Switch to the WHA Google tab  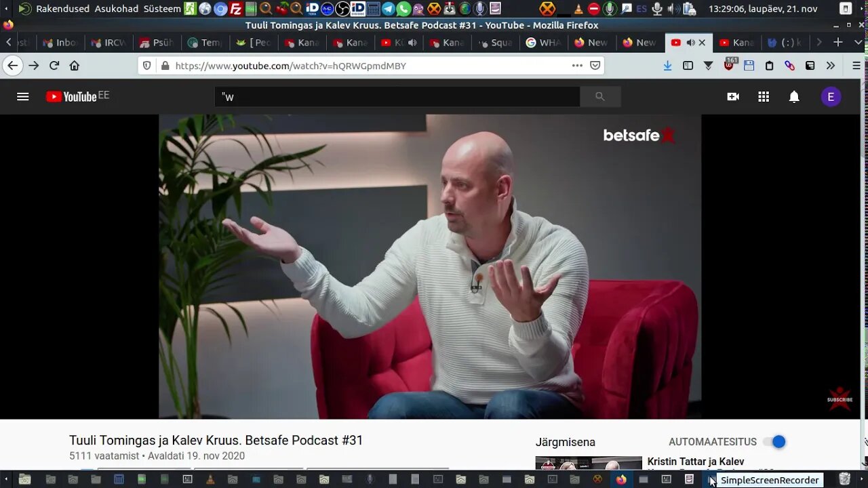pyautogui.click(x=543, y=42)
